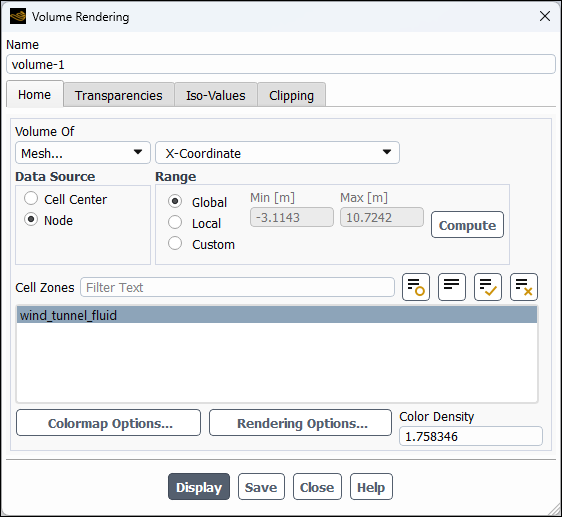Click the Name field containing volume-1
Image resolution: width=562 pixels, height=517 pixels.
click(x=281, y=64)
